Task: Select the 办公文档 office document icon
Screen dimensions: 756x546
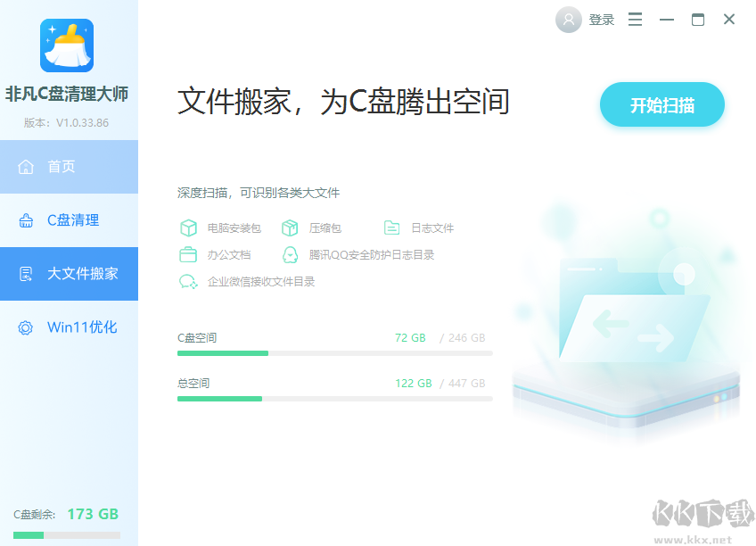Action: [x=189, y=254]
